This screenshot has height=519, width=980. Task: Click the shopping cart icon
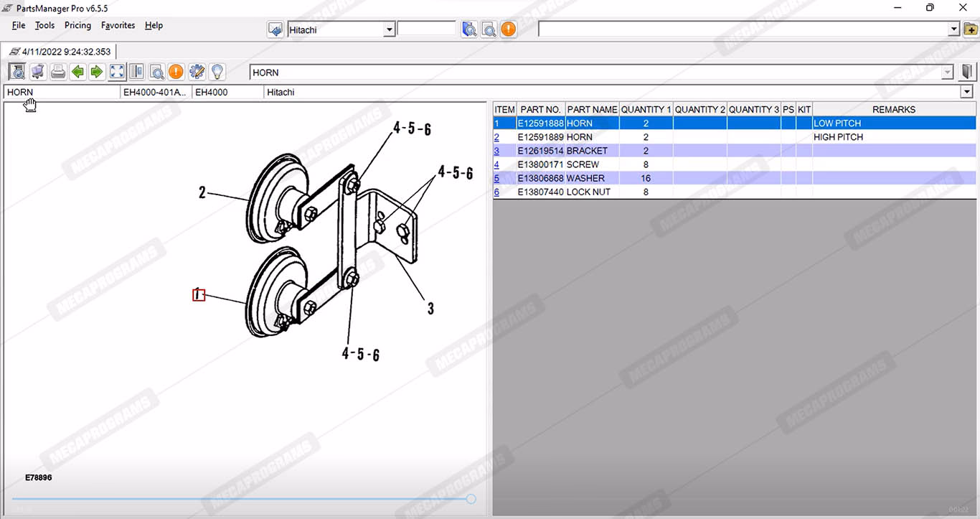38,72
